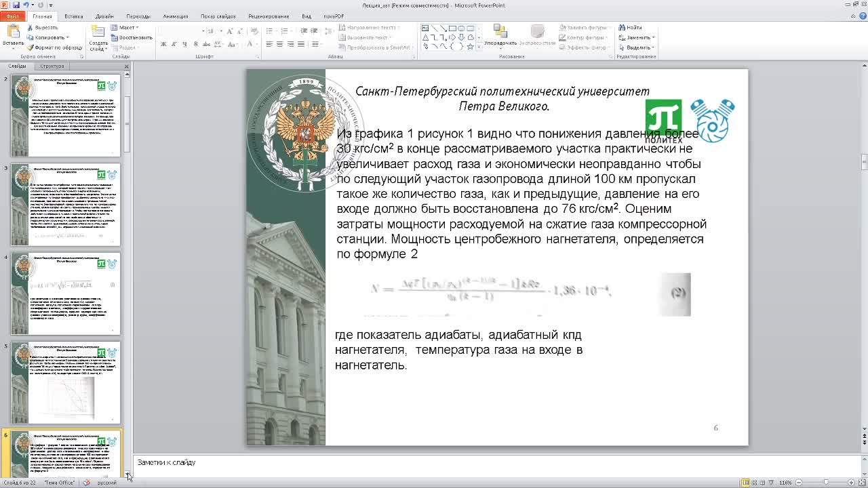The width and height of the screenshot is (868, 488).
Task: Select the star shape in gallery
Action: point(471,46)
